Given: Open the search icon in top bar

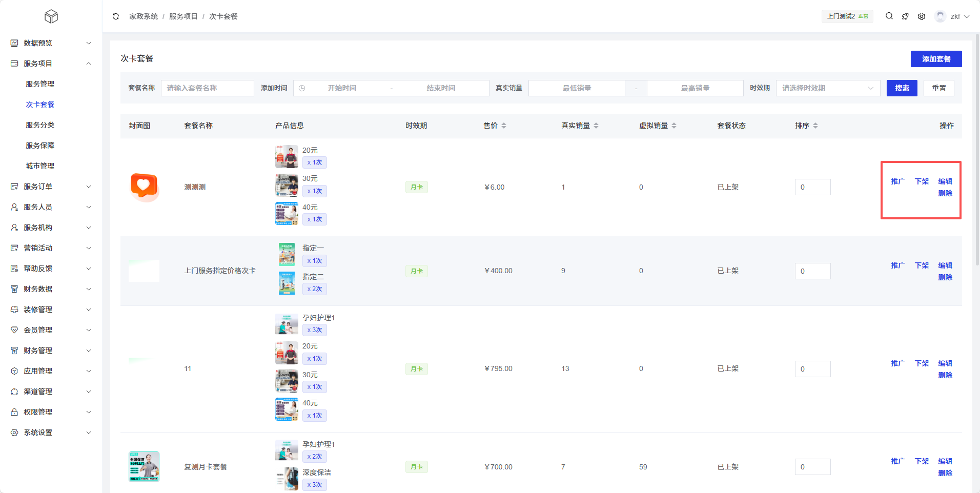Looking at the screenshot, I should (x=889, y=16).
